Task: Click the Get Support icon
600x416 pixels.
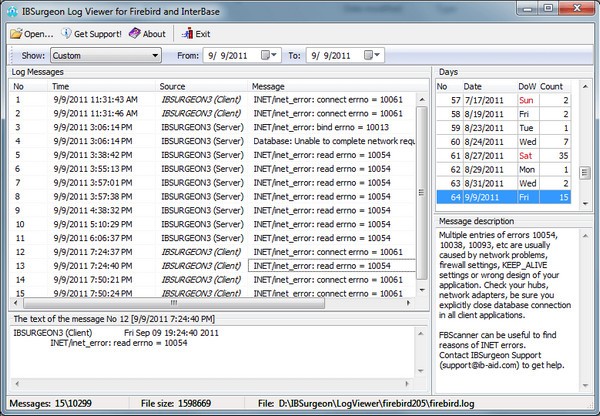Action: pyautogui.click(x=67, y=34)
